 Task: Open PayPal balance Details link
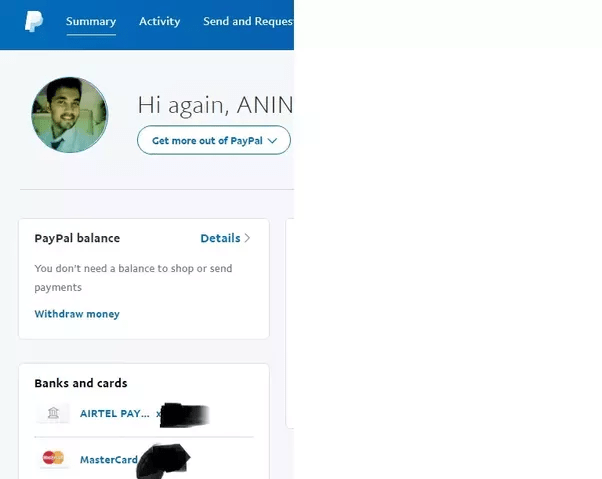click(220, 238)
